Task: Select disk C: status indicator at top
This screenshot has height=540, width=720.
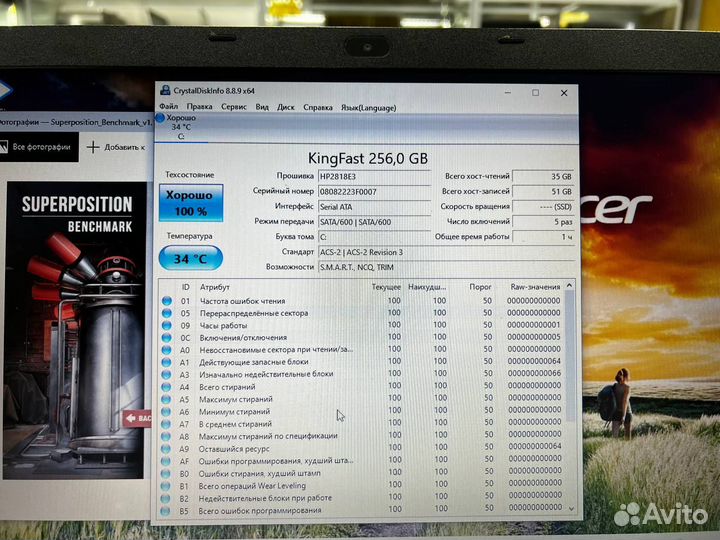Action: tap(162, 119)
